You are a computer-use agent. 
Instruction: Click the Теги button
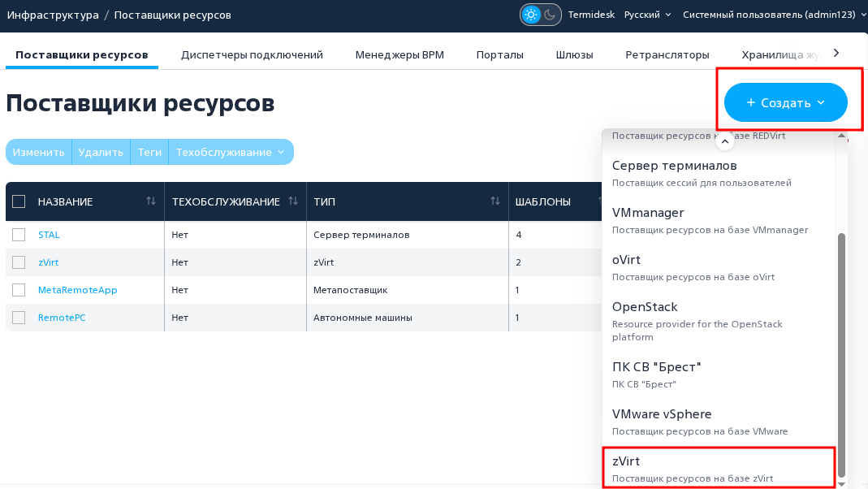(149, 152)
